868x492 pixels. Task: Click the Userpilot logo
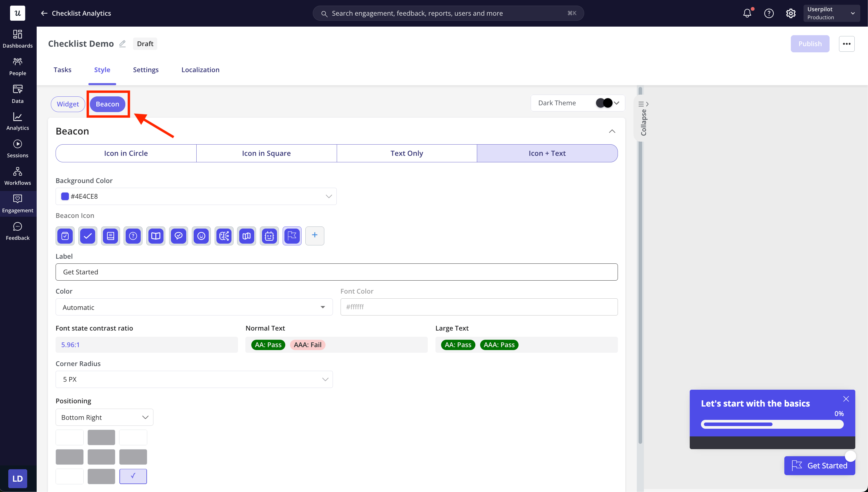17,13
